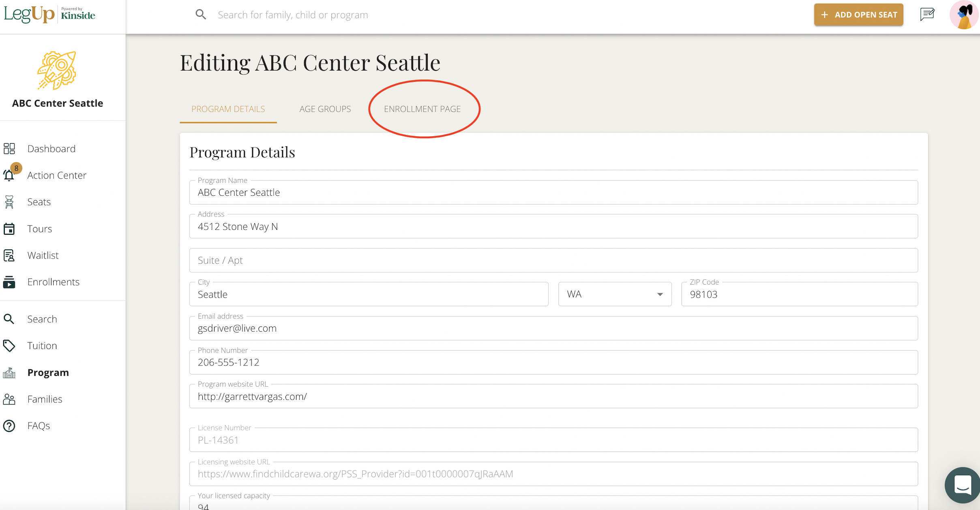This screenshot has height=510, width=980.
Task: Click the Email address field
Action: pyautogui.click(x=553, y=328)
